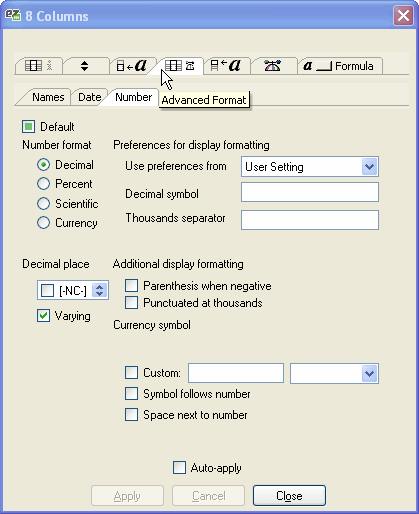The height and width of the screenshot is (514, 419).
Task: Open the tab with box-arrow-letter a icon
Action: pos(132,66)
